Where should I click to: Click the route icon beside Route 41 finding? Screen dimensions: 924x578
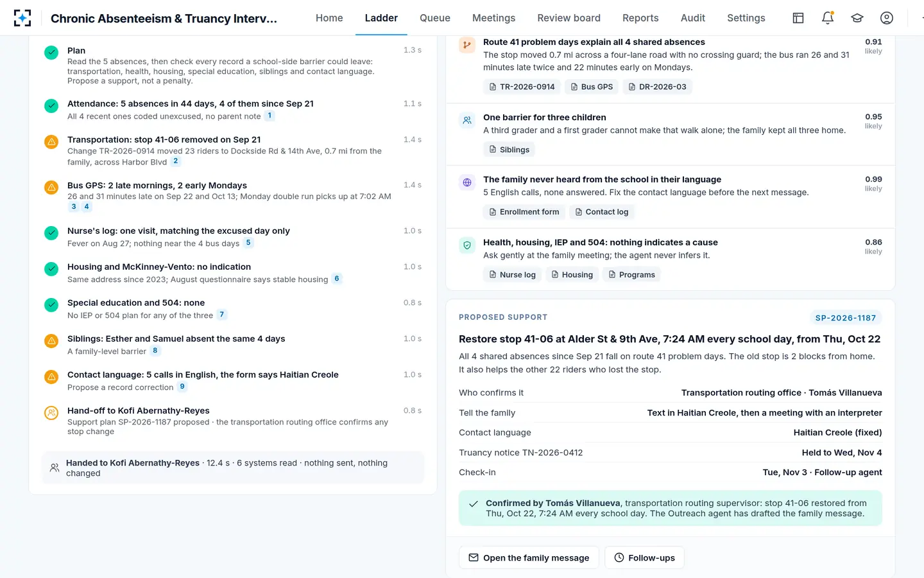[x=467, y=45]
